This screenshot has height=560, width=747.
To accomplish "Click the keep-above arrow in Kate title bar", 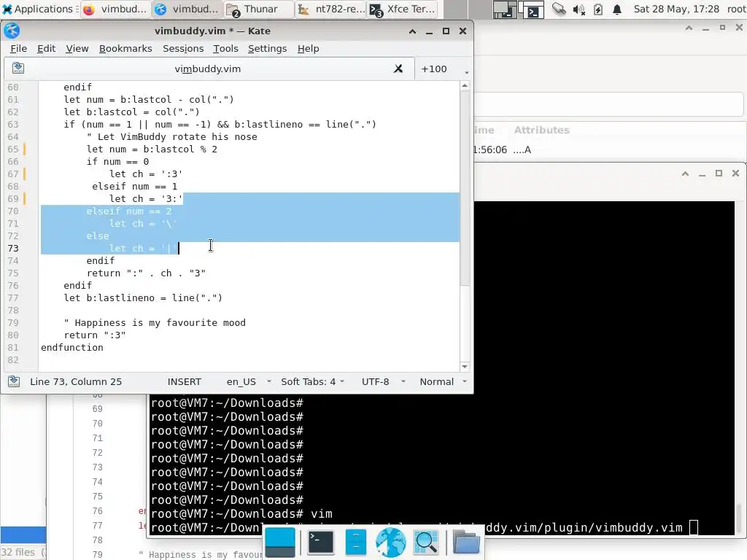I will coord(413,31).
